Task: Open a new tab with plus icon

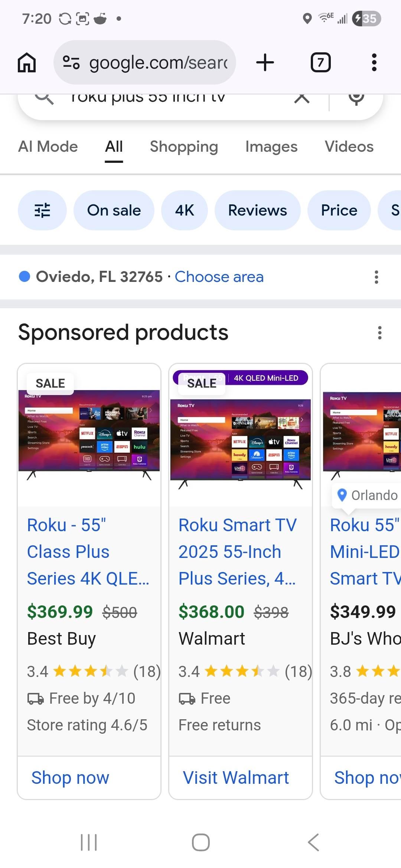Action: (x=265, y=62)
